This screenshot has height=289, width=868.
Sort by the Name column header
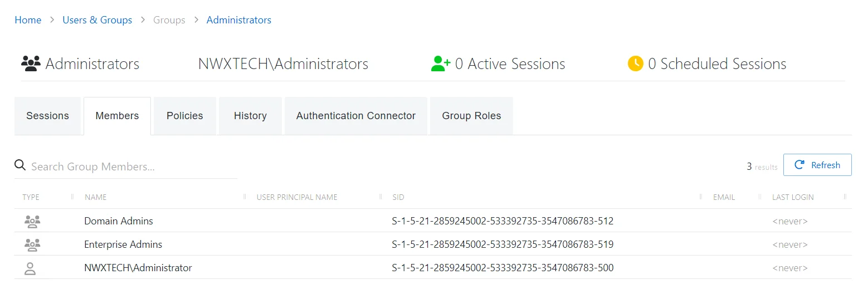(x=96, y=197)
